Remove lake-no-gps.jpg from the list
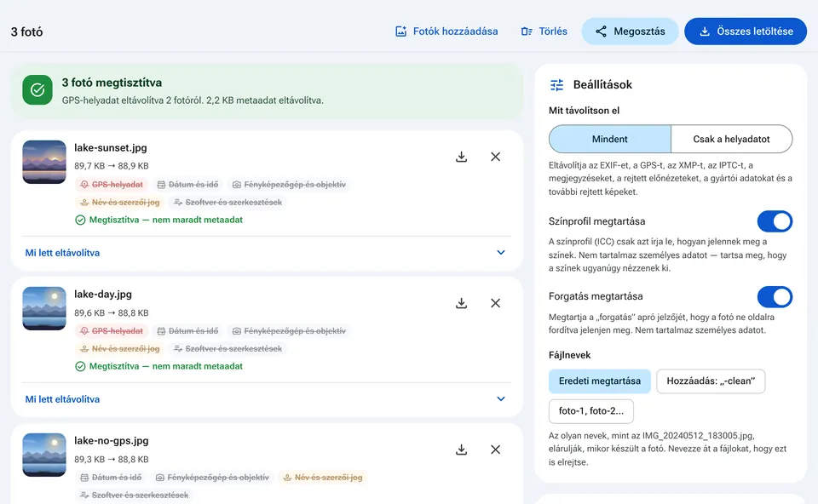This screenshot has width=818, height=504. click(496, 450)
